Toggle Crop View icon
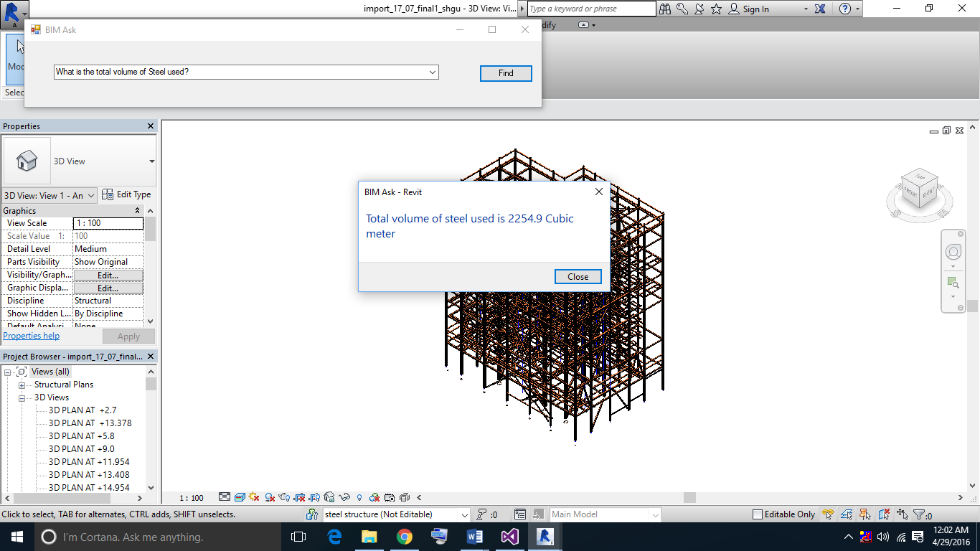This screenshot has height=551, width=980. 299,497
